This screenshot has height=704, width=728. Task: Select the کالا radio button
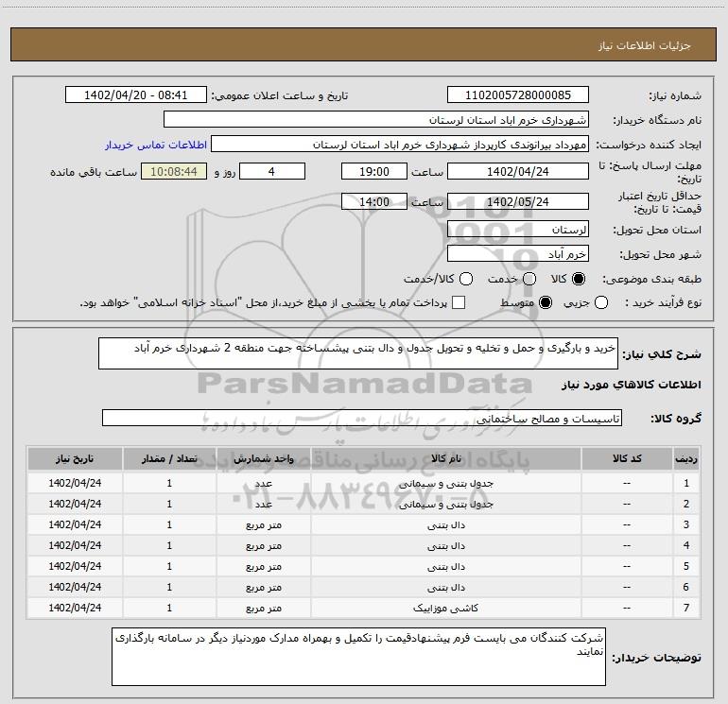[579, 279]
